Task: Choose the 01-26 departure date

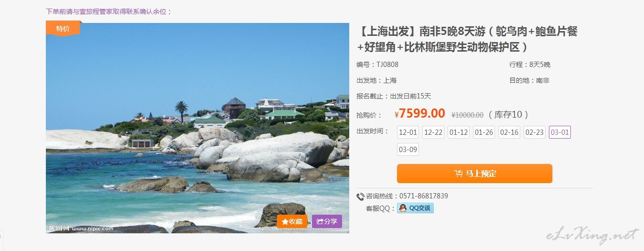Action: tap(484, 132)
